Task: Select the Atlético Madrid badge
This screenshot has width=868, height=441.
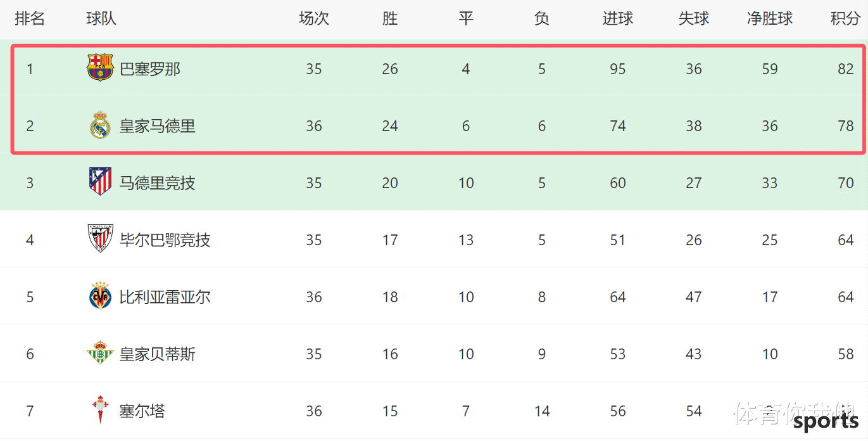Action: click(x=100, y=182)
